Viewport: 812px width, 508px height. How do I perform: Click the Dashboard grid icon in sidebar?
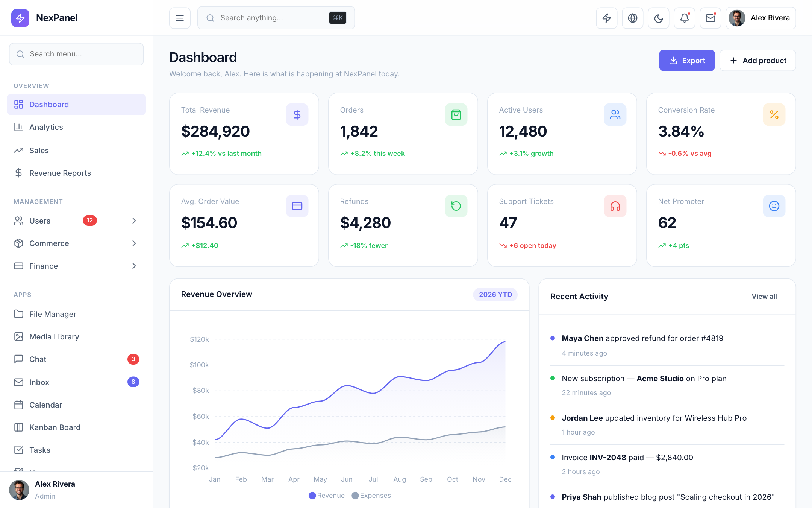pyautogui.click(x=18, y=104)
